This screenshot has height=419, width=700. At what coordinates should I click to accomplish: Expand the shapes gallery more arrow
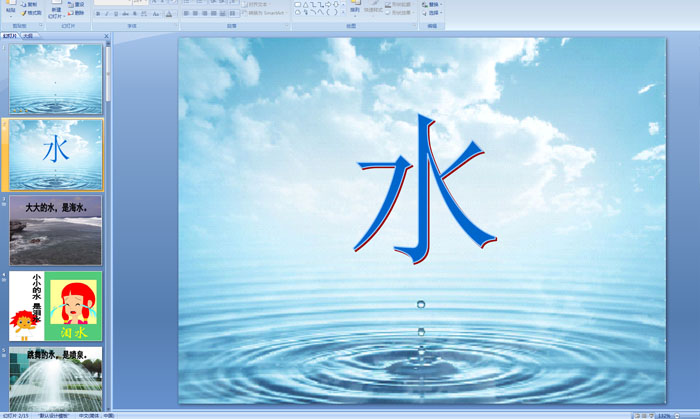click(343, 12)
